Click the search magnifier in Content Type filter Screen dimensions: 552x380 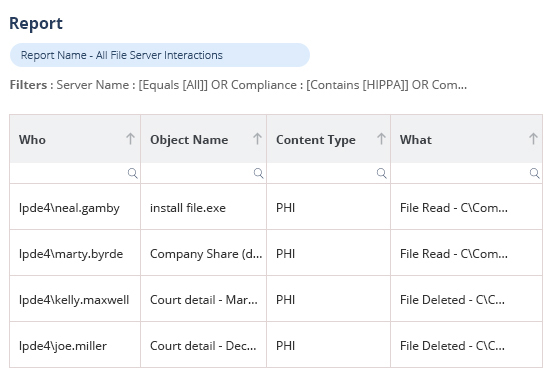(x=382, y=173)
